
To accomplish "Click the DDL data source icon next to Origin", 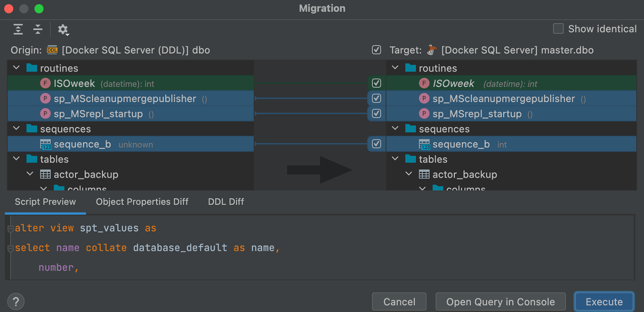I will [52, 50].
